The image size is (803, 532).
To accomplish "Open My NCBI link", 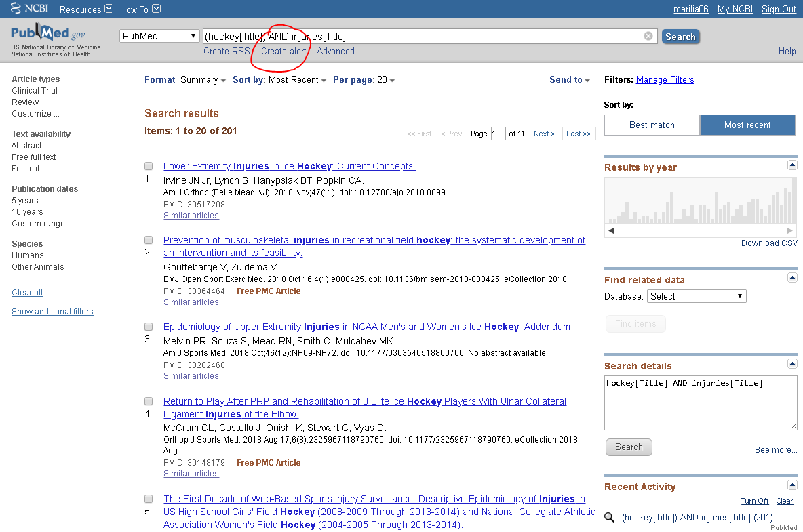I will point(735,9).
